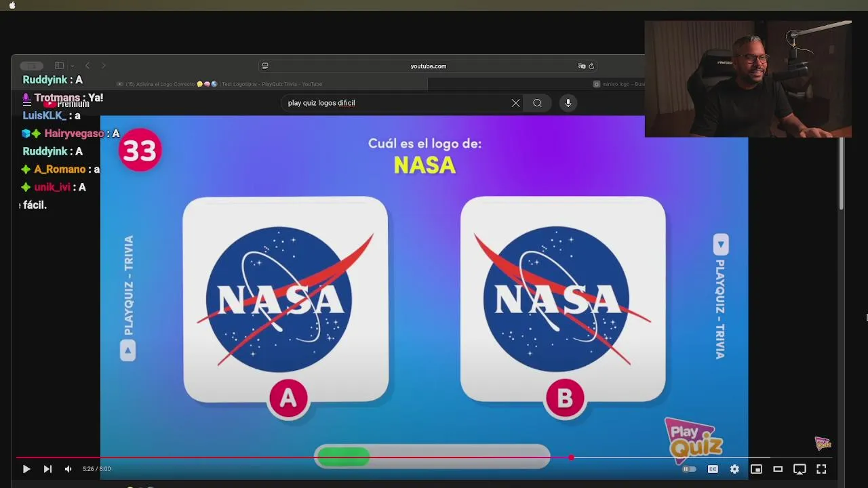Click the YouTube search magnifier button
Viewport: 868px width, 488px height.
[x=537, y=103]
